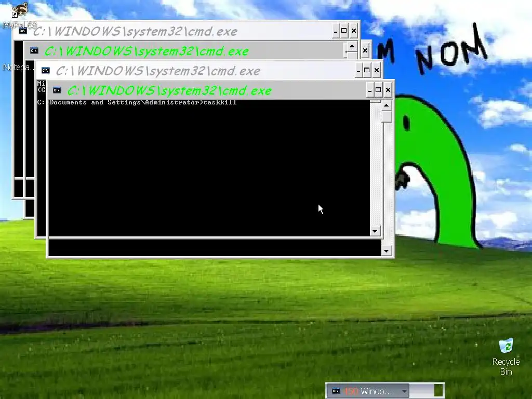Viewport: 532px width, 399px height.
Task: Open the Notepad desktop shortcut
Action: pyautogui.click(x=18, y=67)
